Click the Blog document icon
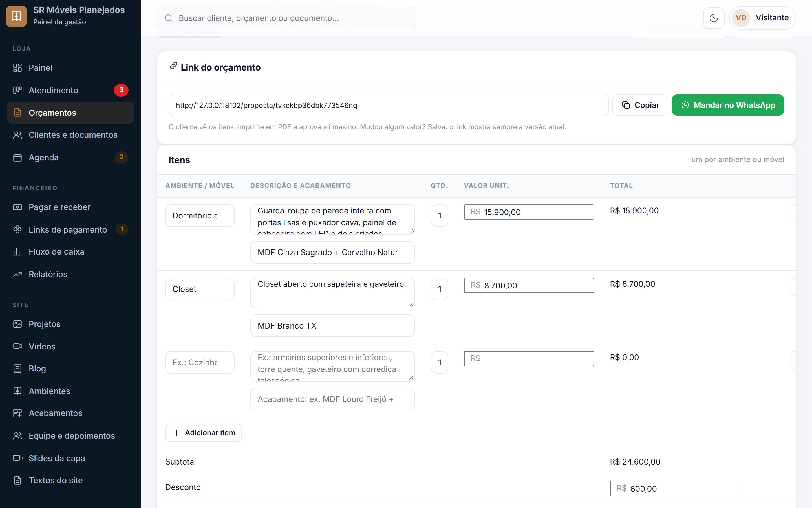Image resolution: width=812 pixels, height=508 pixels. 17,369
